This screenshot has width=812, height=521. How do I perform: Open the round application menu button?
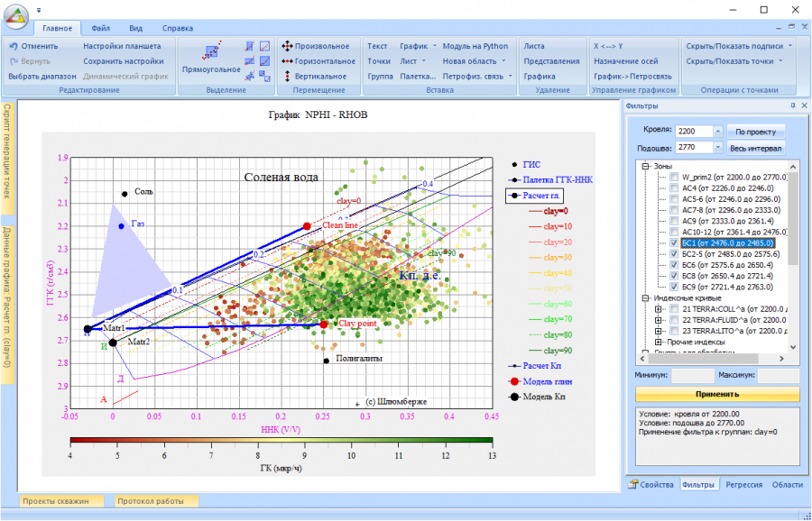[16, 17]
